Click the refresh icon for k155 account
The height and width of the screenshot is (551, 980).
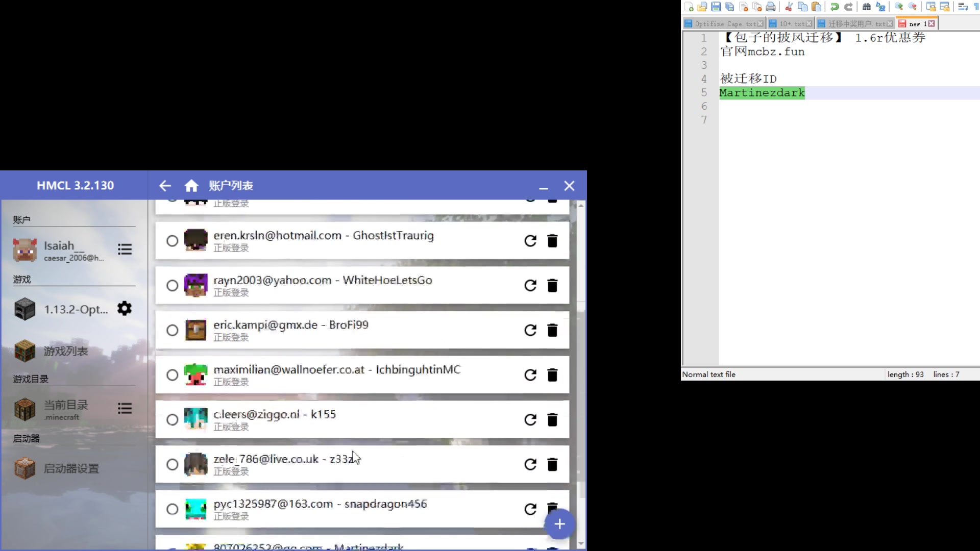[x=530, y=419]
